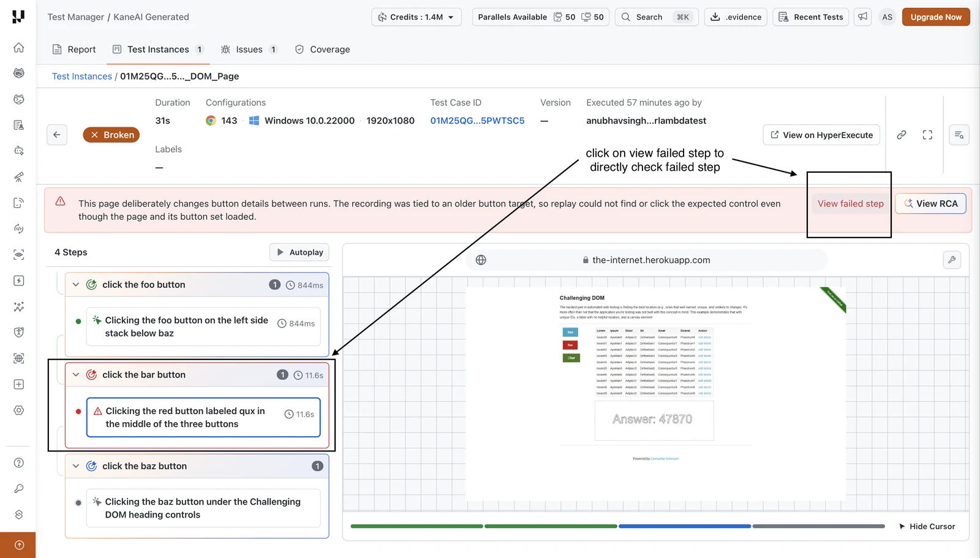
Task: Click the Upgrade Now button
Action: tap(936, 17)
